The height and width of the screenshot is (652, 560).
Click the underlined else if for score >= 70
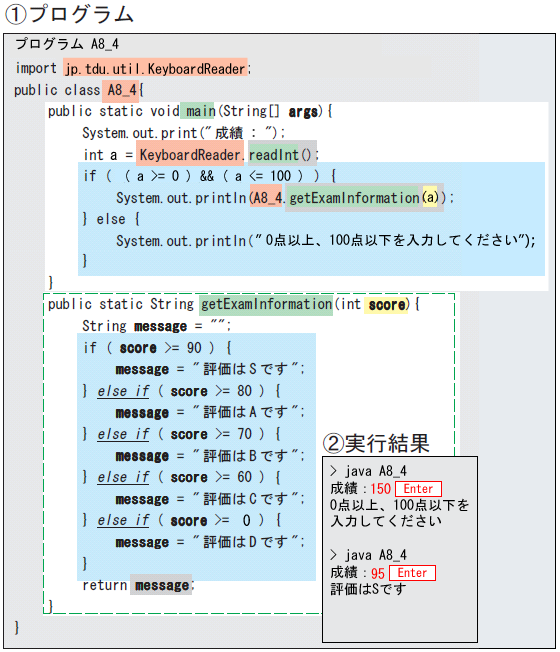(x=123, y=434)
